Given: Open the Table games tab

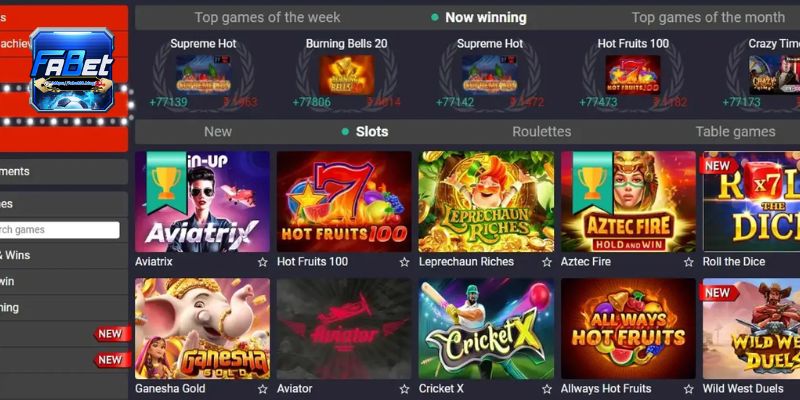Looking at the screenshot, I should click(735, 132).
